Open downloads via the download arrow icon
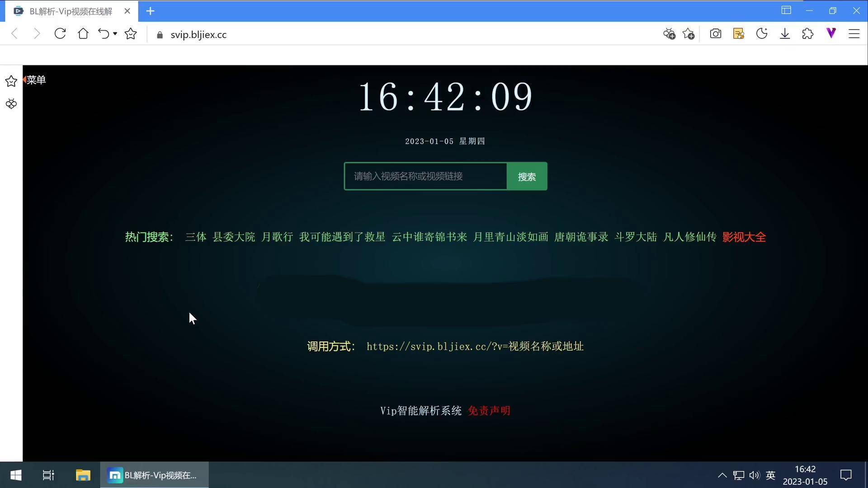 point(785,33)
